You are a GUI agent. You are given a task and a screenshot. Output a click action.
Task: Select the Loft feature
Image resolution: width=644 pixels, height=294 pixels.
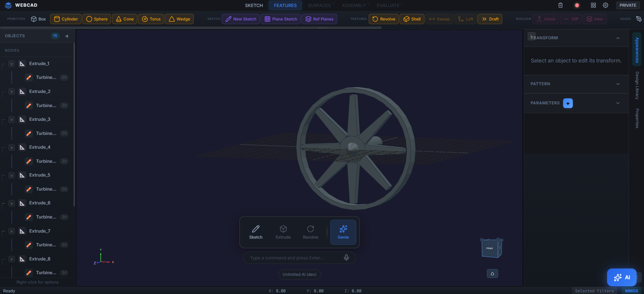(465, 19)
